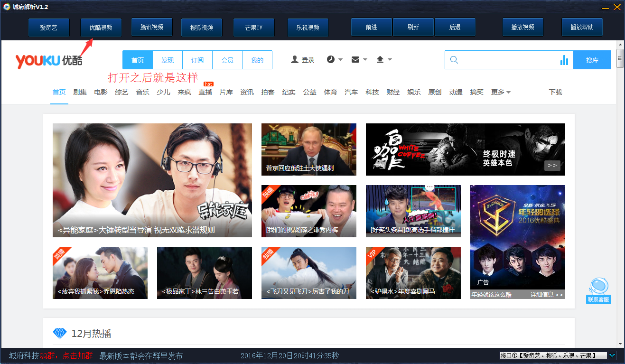Image resolution: width=625 pixels, height=364 pixels.
Task: Click the ranking bar chart icon in search box
Action: (x=564, y=60)
